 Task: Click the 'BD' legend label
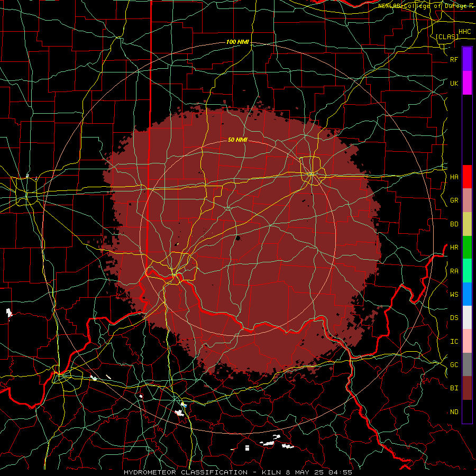tap(454, 224)
